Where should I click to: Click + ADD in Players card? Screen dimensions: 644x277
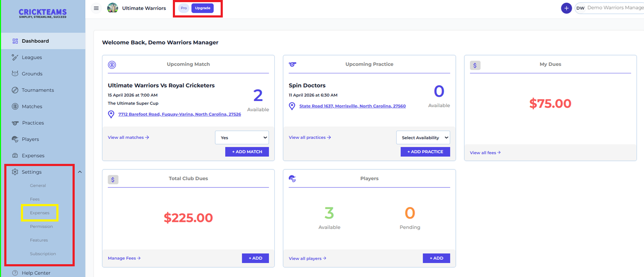pos(437,258)
